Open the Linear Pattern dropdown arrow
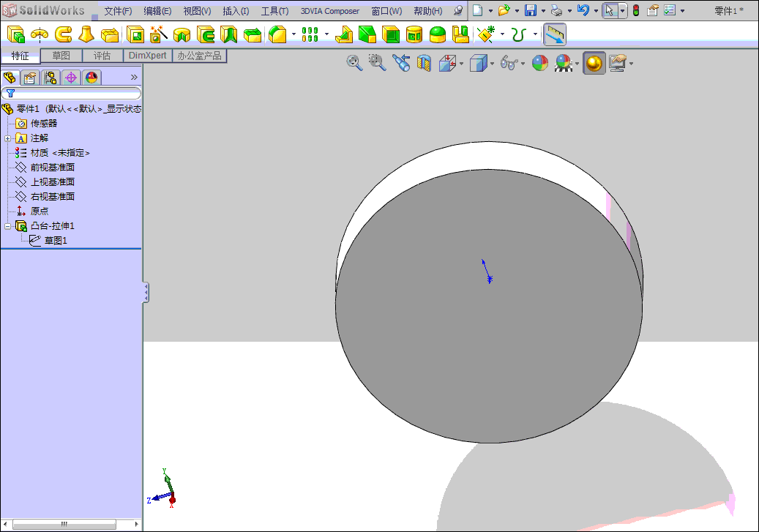The height and width of the screenshot is (532, 759). pos(326,34)
